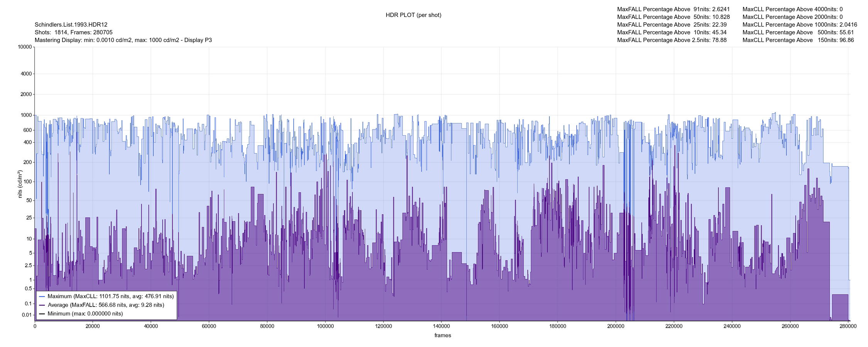
Task: Click the 'frames' x-axis label
Action: click(442, 335)
